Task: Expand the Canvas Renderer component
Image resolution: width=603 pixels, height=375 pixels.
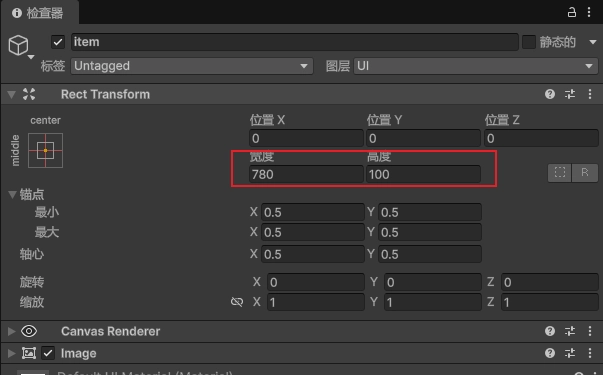Action: click(12, 331)
